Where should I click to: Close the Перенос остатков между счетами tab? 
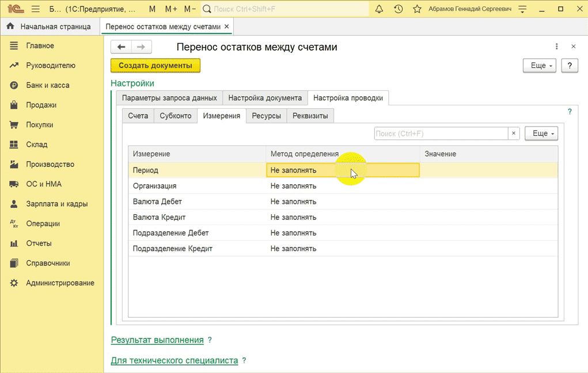coord(226,26)
